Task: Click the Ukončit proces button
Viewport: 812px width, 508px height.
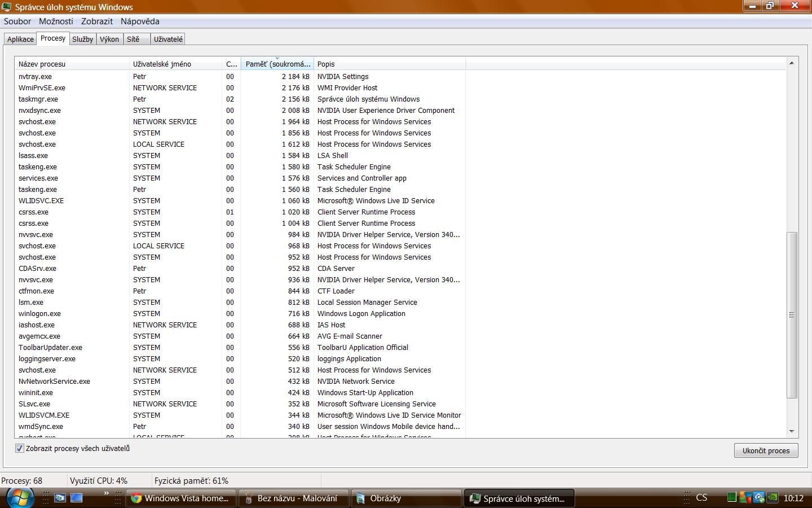Action: 766,450
